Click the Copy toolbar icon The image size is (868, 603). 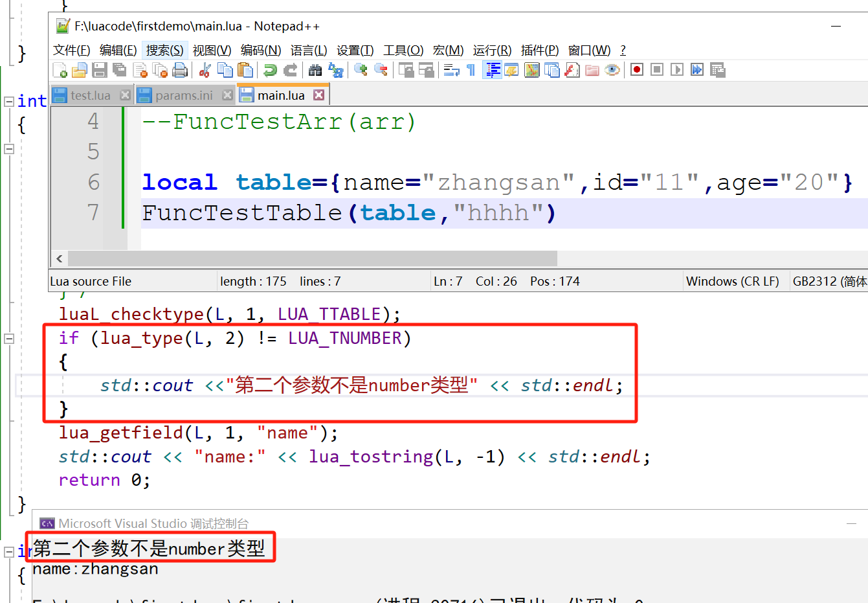click(x=225, y=70)
